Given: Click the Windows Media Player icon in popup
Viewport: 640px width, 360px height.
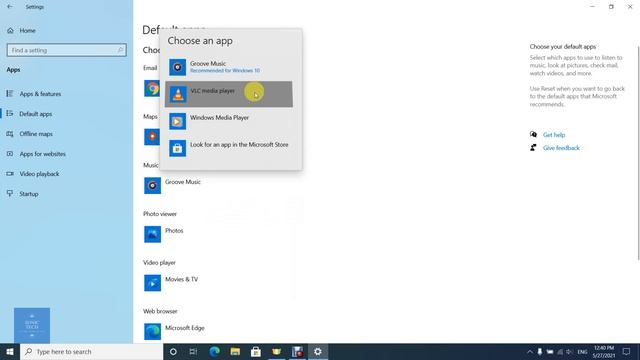Looking at the screenshot, I should (178, 121).
